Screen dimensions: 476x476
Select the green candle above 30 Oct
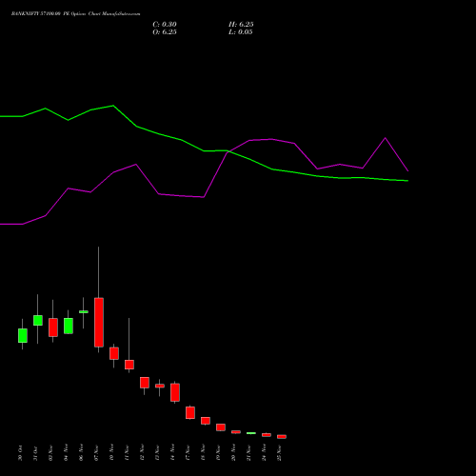tap(23, 335)
